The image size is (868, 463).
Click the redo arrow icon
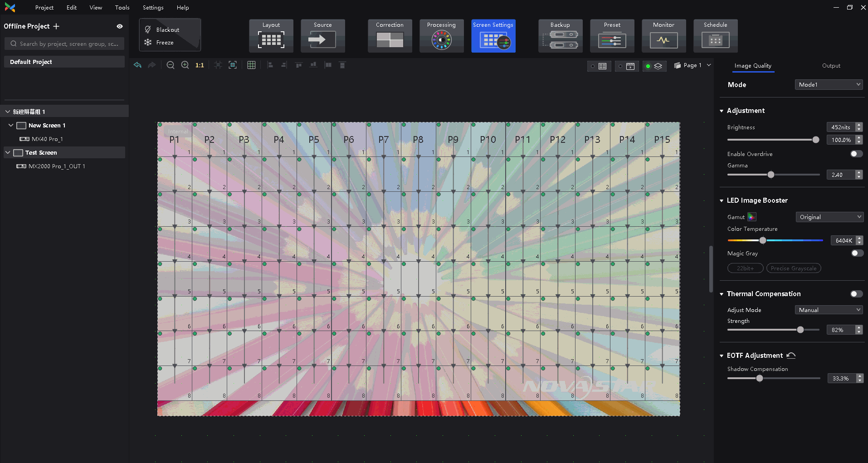tap(152, 65)
